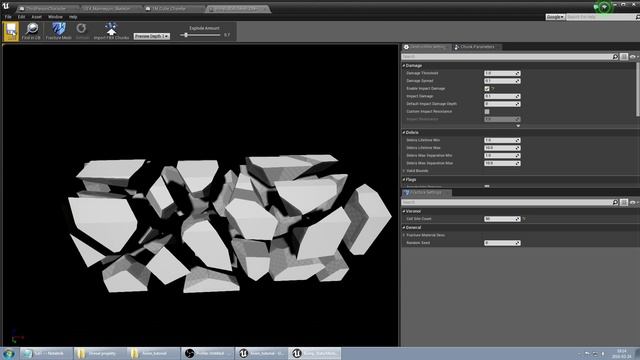Toggle Enable Impact Damage checkbox

[487, 89]
